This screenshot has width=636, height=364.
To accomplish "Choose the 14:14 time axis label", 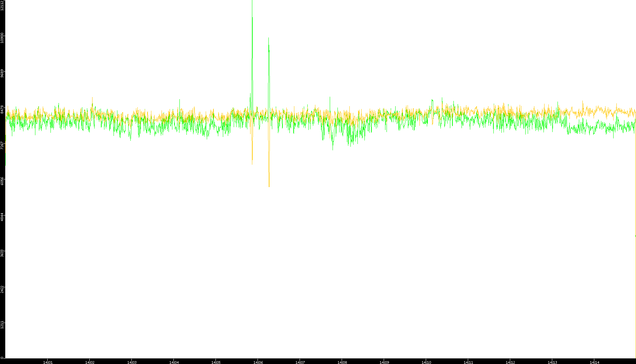I will point(594,362).
